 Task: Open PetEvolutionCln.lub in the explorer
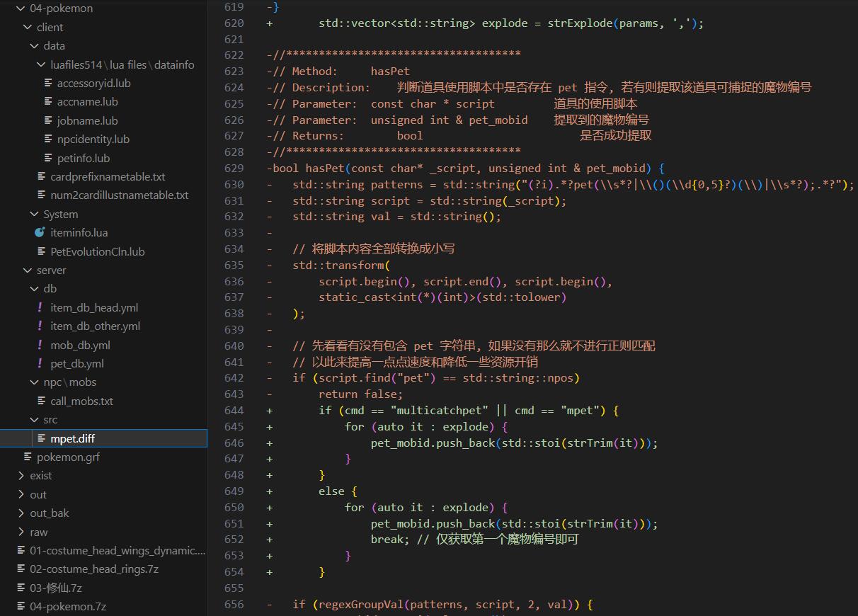point(97,251)
